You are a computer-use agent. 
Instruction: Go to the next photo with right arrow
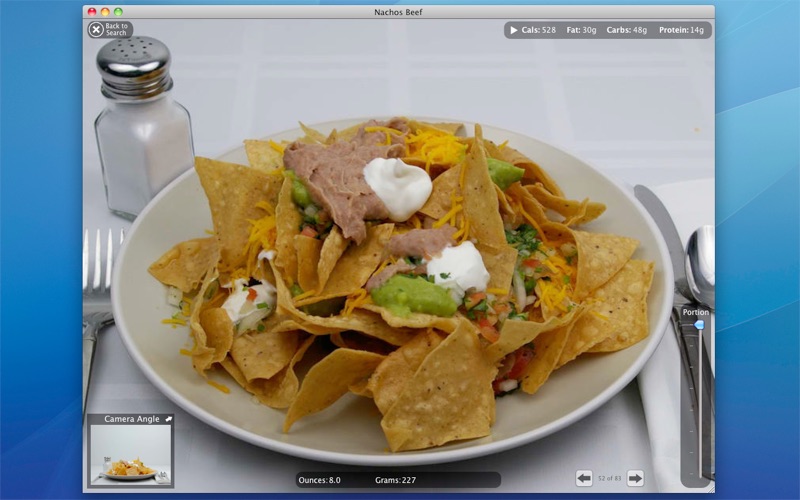point(635,478)
